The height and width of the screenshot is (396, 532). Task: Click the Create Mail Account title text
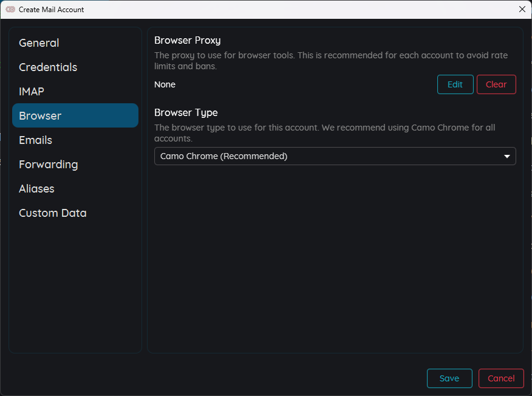[51, 10]
